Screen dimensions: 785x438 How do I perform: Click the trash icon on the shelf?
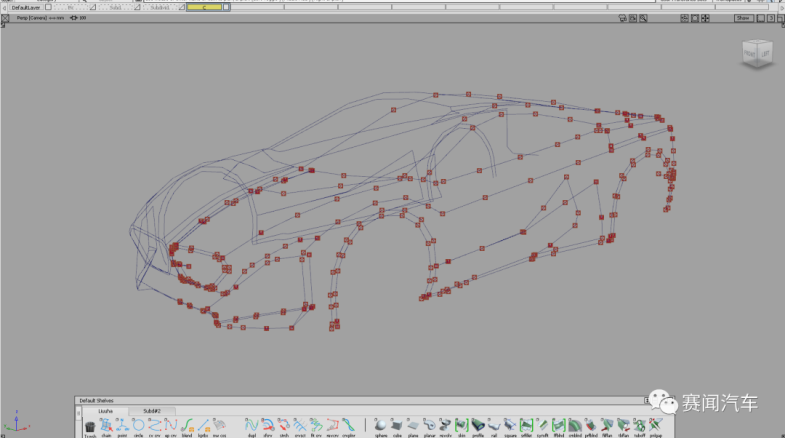[90, 426]
